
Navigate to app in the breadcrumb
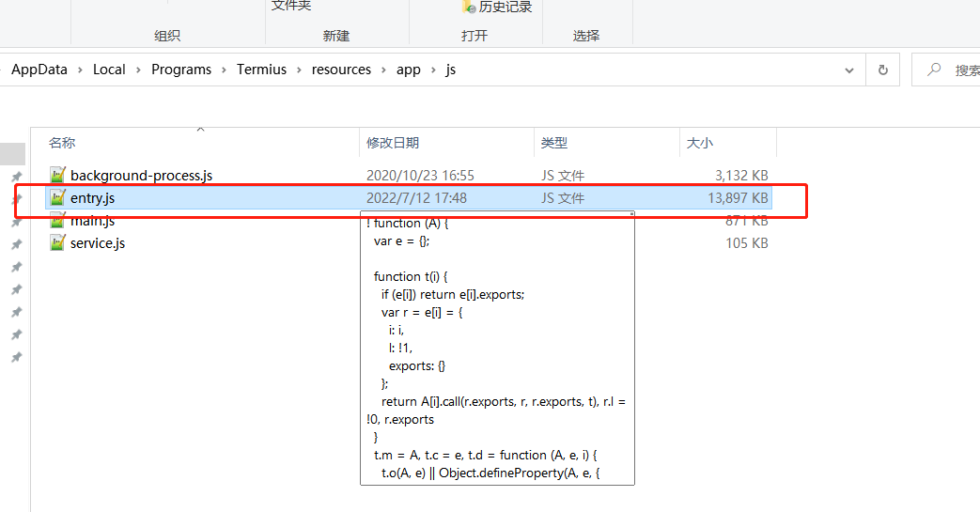[x=408, y=70]
